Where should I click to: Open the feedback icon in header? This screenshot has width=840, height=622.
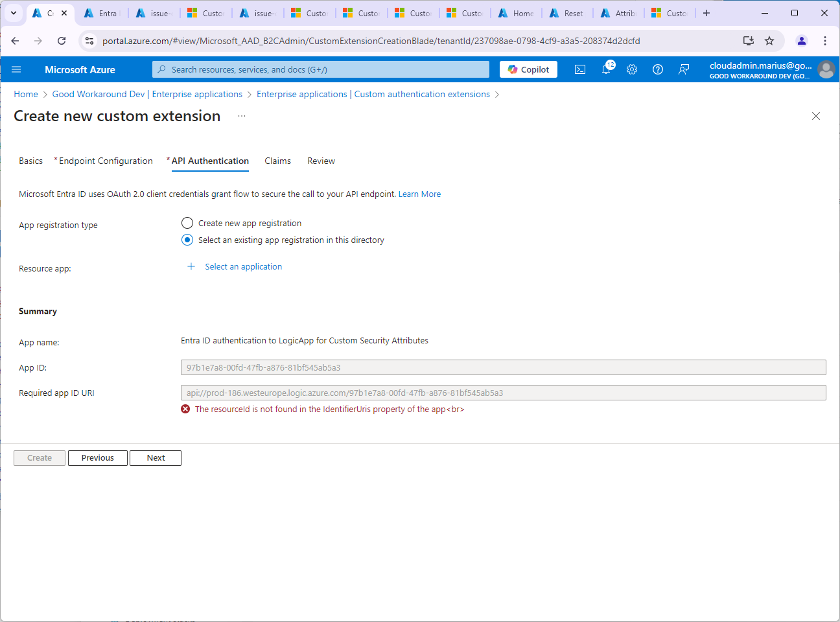(x=684, y=69)
